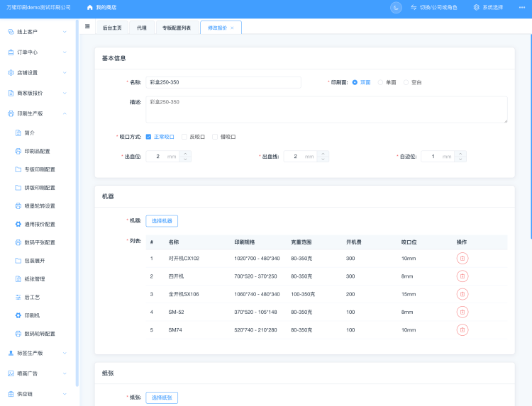Close the 修改报价 tab
The image size is (532, 406).
coord(232,28)
